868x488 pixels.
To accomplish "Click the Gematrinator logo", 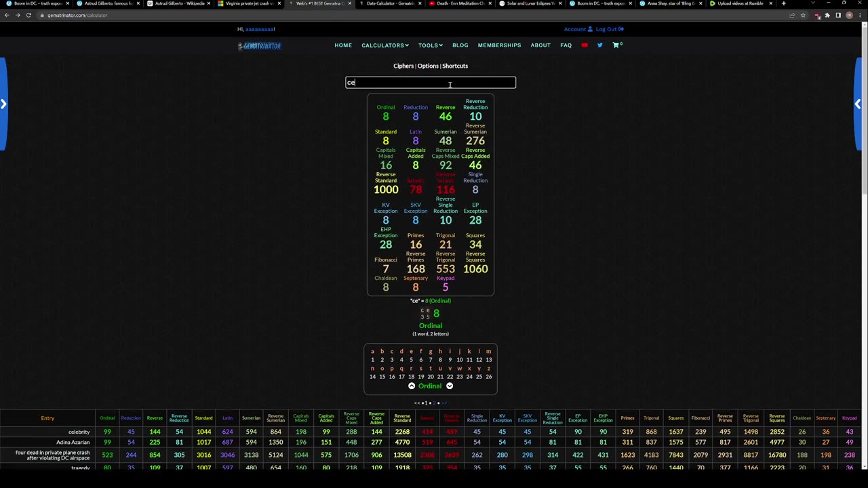I will coord(260,46).
